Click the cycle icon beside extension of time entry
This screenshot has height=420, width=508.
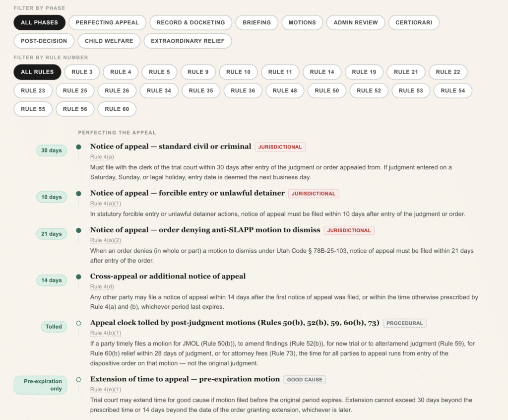pos(78,379)
